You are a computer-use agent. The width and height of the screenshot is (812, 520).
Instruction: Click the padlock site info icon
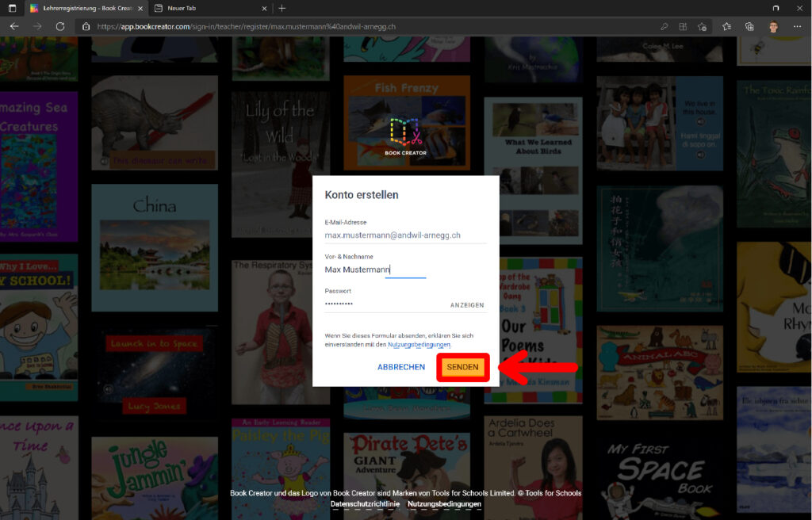(x=86, y=26)
